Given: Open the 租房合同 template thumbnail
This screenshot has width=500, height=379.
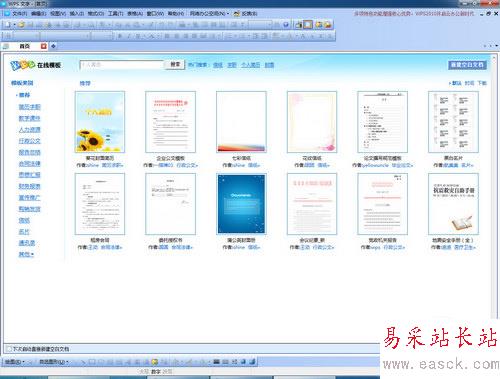Looking at the screenshot, I should (x=100, y=204).
